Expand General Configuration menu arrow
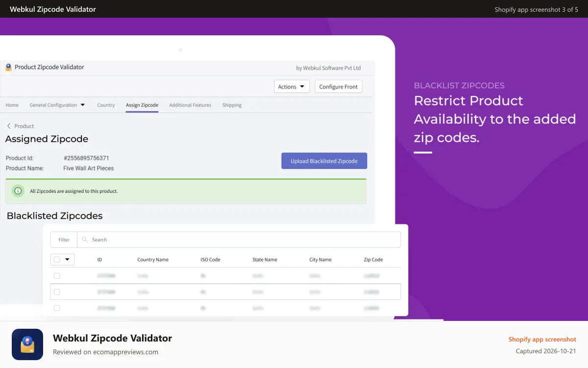588x368 pixels. click(x=83, y=105)
